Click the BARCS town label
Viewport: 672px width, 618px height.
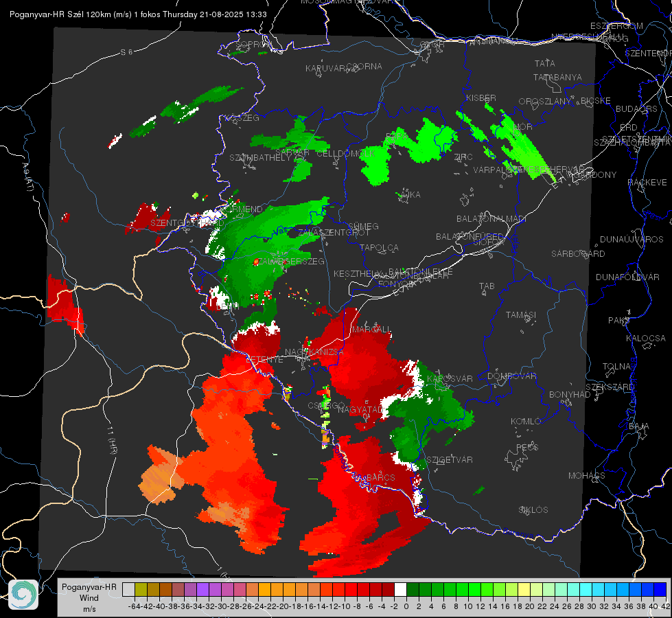coord(381,477)
